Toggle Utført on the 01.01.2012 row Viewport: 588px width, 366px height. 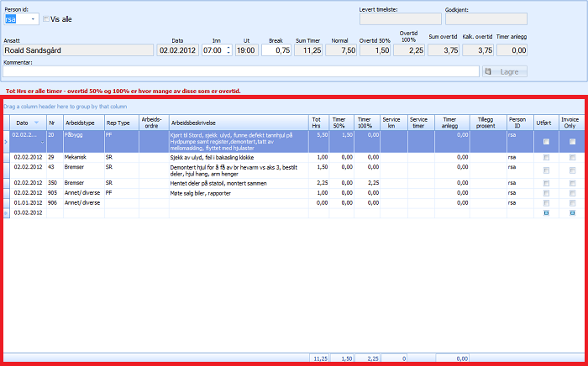tap(547, 202)
